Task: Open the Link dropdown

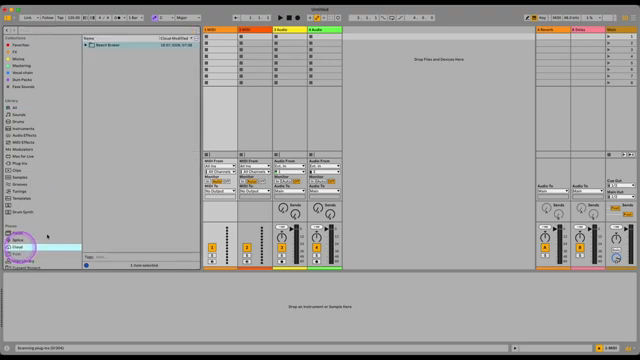Action: pos(30,18)
